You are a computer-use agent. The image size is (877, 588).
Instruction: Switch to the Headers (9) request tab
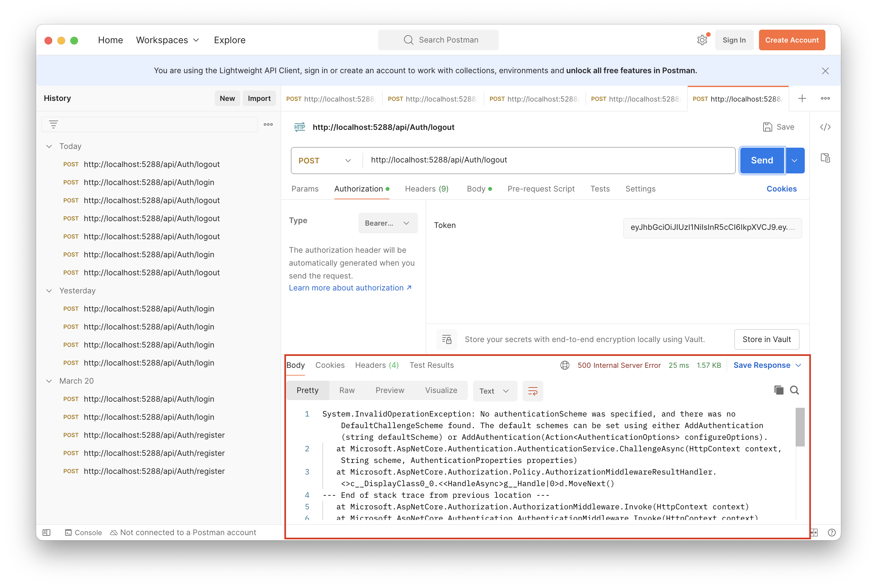click(427, 189)
